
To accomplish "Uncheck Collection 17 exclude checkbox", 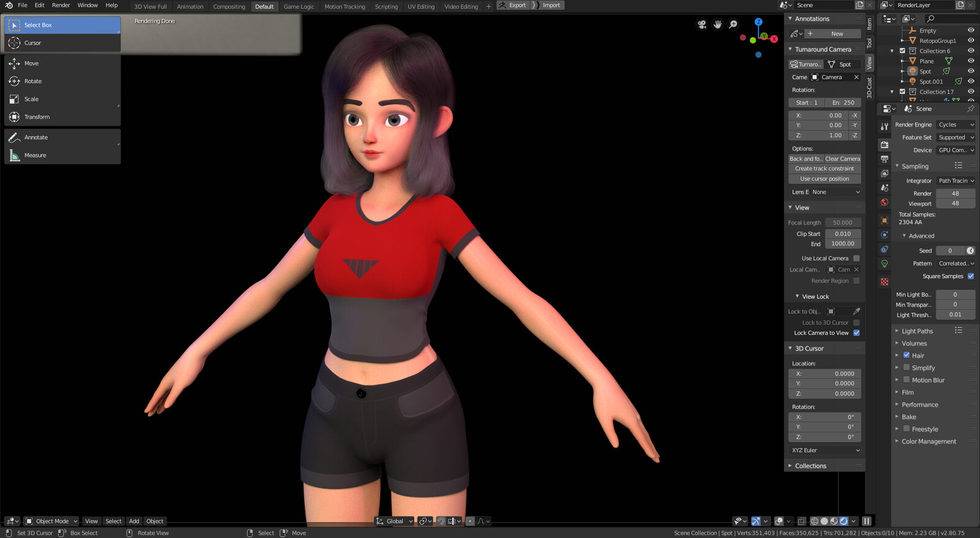I will coord(902,92).
